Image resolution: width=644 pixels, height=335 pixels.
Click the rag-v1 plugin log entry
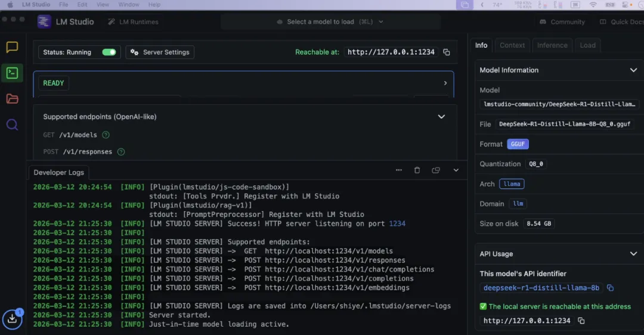199,210
